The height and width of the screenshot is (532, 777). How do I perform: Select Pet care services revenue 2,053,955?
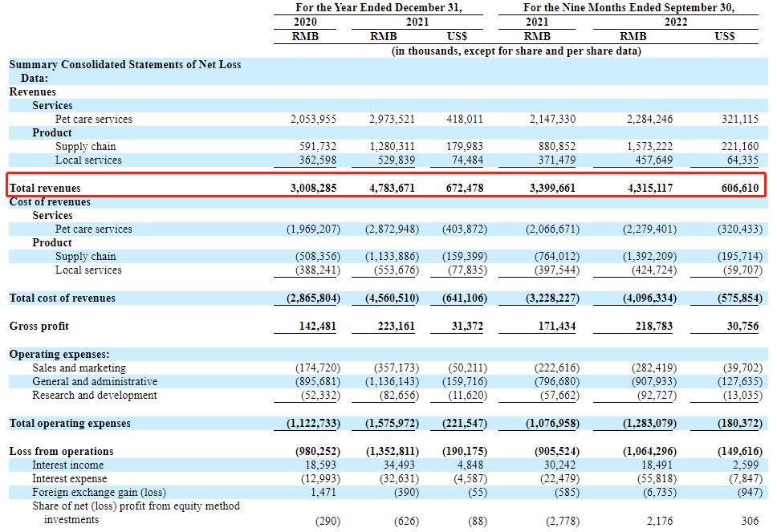point(313,120)
